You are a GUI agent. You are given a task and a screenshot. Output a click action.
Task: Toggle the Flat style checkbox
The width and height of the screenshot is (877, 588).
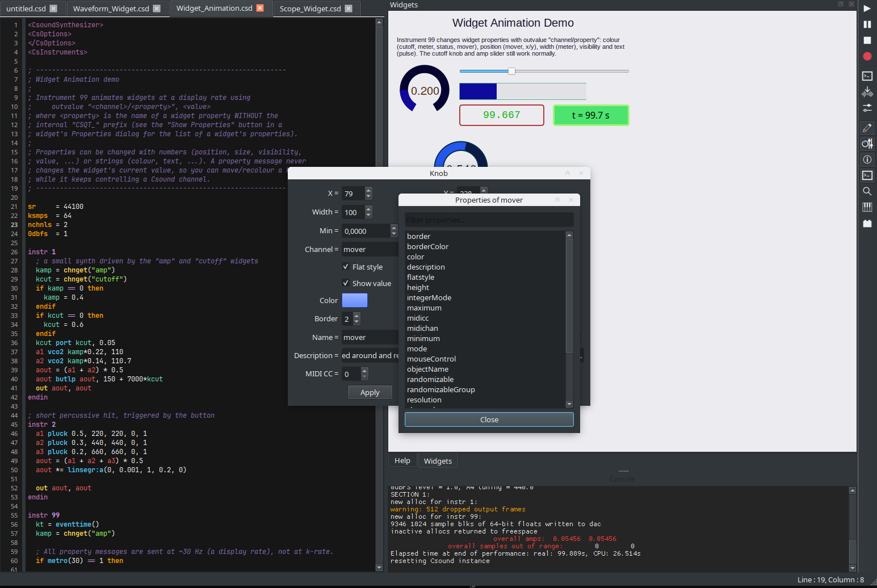point(346,267)
